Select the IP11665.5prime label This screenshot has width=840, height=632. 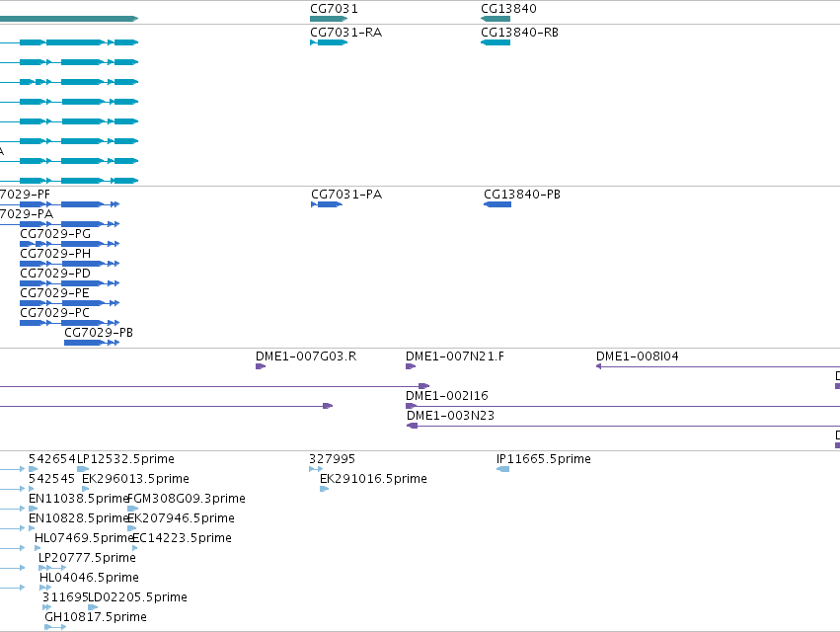(544, 459)
